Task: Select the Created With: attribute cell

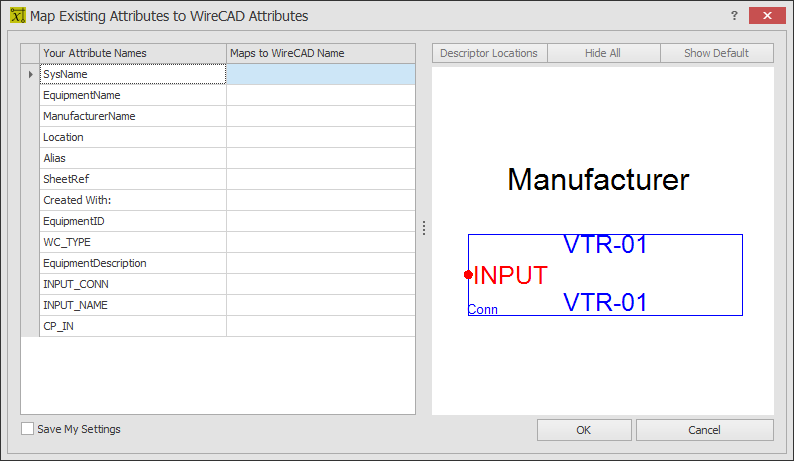Action: click(133, 200)
